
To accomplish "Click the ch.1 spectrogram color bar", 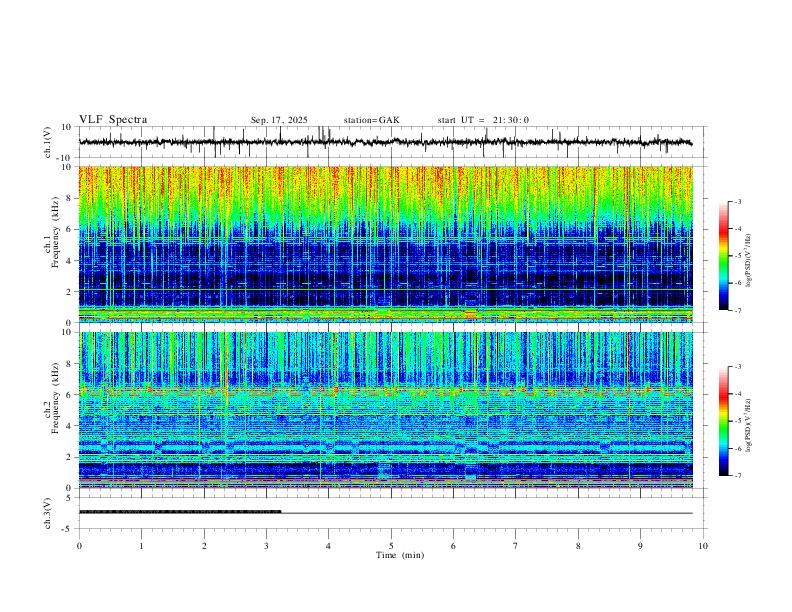I will point(723,256).
